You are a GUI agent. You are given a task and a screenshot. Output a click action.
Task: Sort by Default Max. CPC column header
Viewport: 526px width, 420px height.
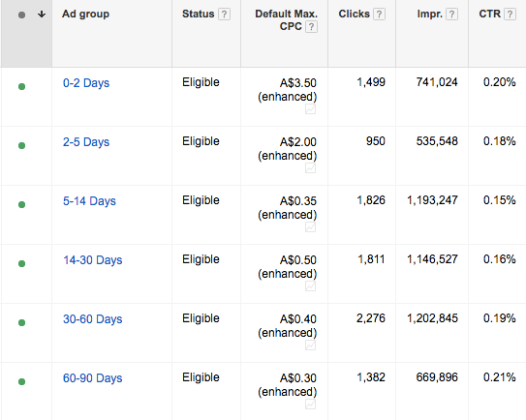286,19
